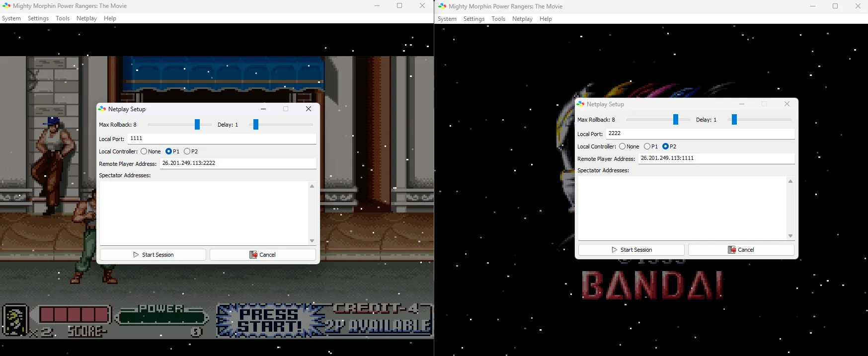Close the right Netplay Setup dialog
Viewport: 868px width, 356px height.
click(x=787, y=104)
